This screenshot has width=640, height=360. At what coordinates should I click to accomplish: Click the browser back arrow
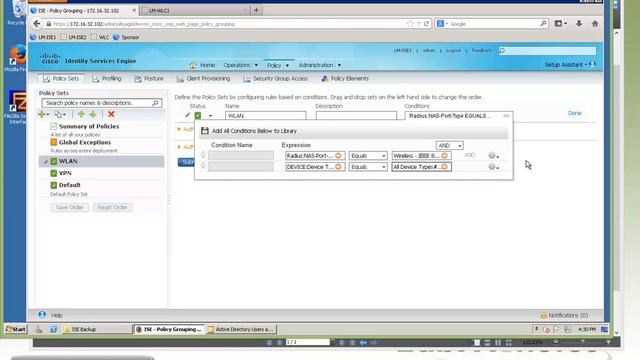click(x=37, y=24)
